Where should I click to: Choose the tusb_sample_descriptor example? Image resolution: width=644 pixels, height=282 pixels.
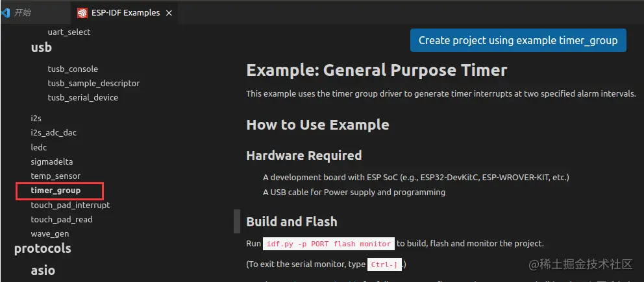tap(93, 83)
